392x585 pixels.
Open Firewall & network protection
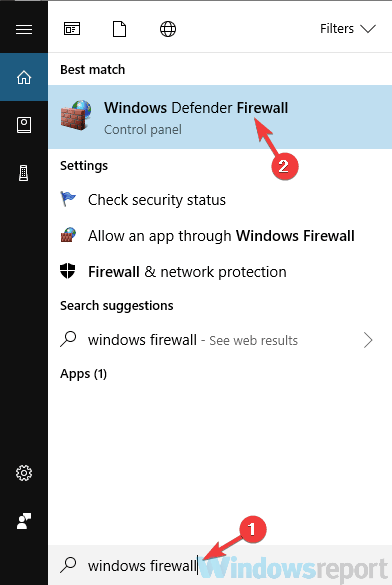pos(220,272)
